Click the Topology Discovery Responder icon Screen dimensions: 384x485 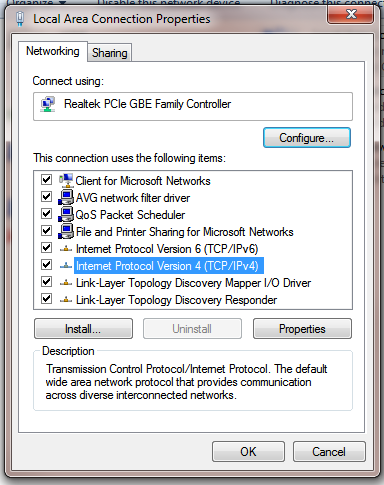click(66, 300)
